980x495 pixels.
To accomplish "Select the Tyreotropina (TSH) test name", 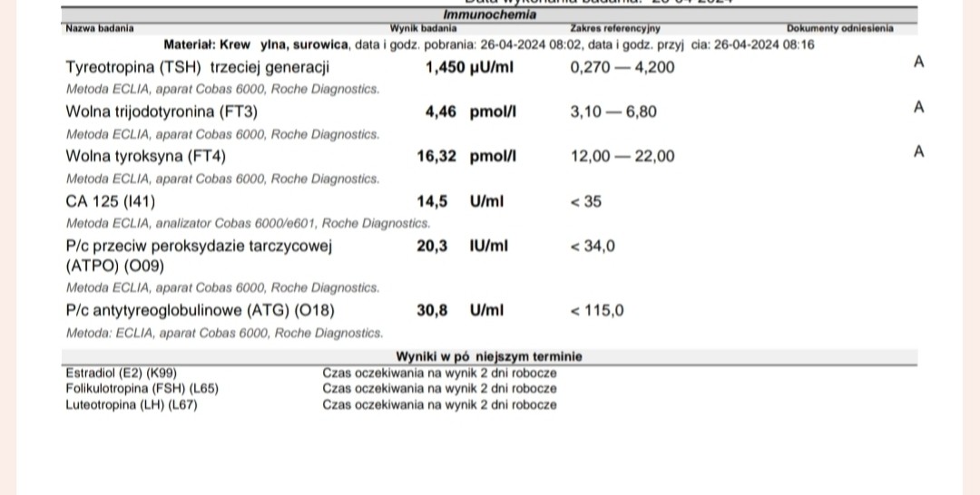I will (197, 67).
